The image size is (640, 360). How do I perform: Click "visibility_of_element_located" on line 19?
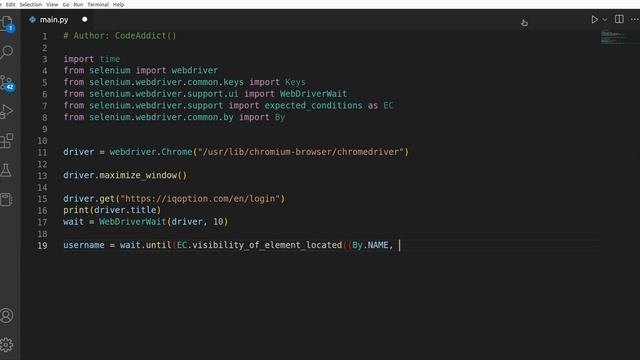point(267,245)
